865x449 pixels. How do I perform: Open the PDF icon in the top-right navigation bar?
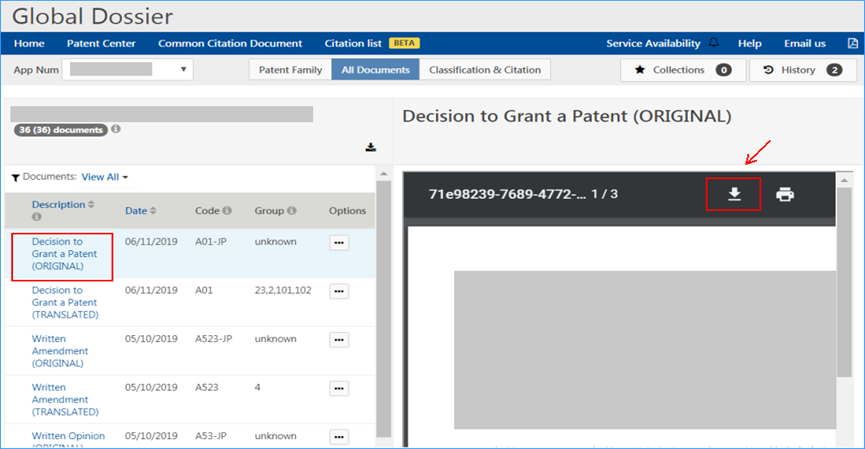(x=852, y=43)
